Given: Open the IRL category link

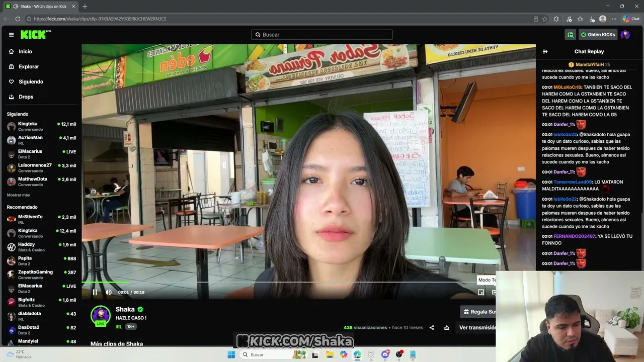Looking at the screenshot, I should point(119,327).
